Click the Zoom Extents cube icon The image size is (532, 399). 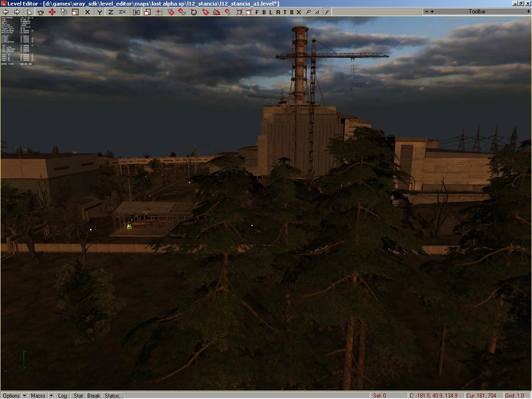(x=240, y=12)
